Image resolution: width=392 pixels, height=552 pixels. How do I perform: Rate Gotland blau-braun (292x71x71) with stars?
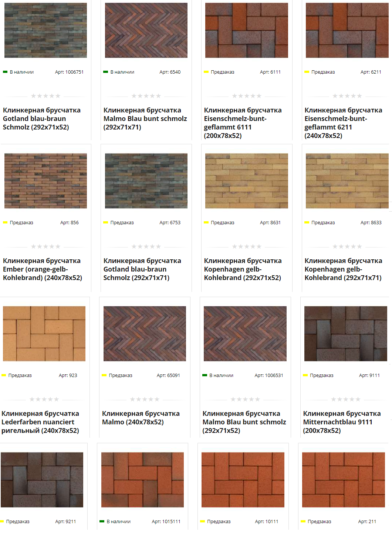tap(146, 246)
